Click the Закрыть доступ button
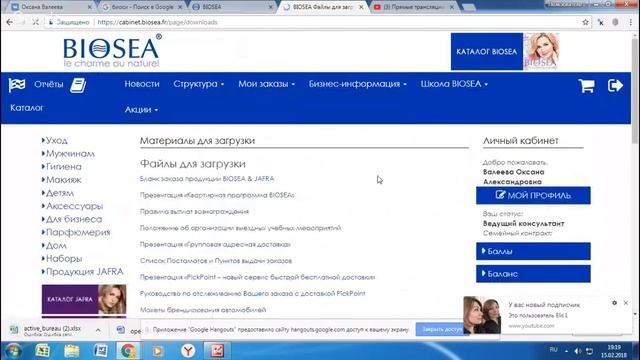 [442, 329]
